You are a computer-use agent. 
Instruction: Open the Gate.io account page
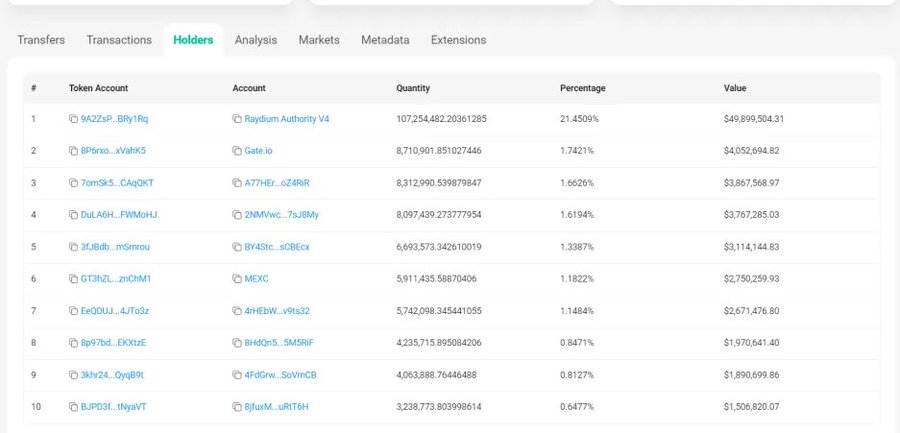click(258, 151)
